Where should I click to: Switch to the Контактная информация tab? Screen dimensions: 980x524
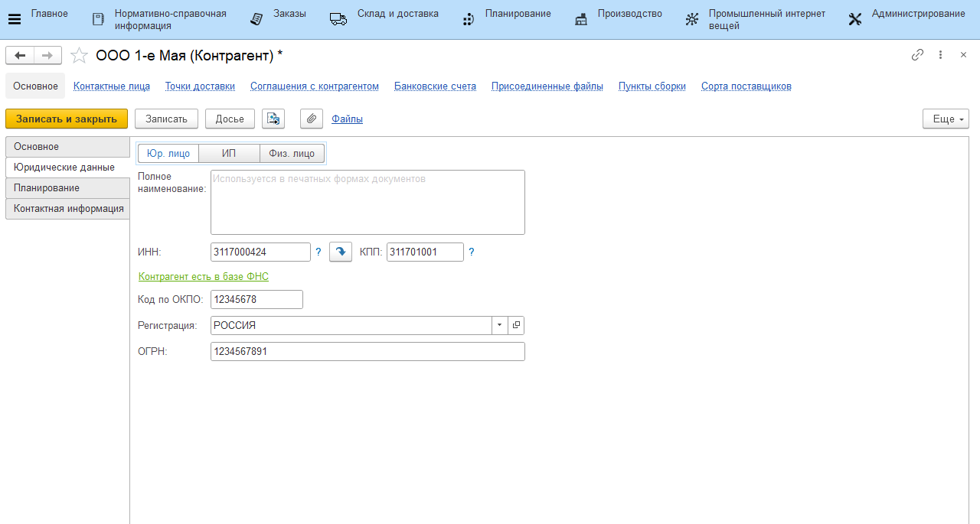[68, 209]
